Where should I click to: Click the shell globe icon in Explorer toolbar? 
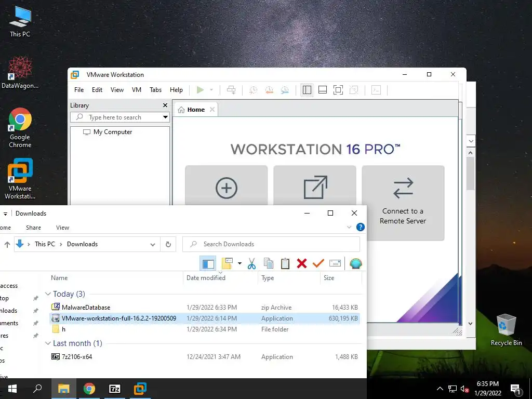coord(355,263)
